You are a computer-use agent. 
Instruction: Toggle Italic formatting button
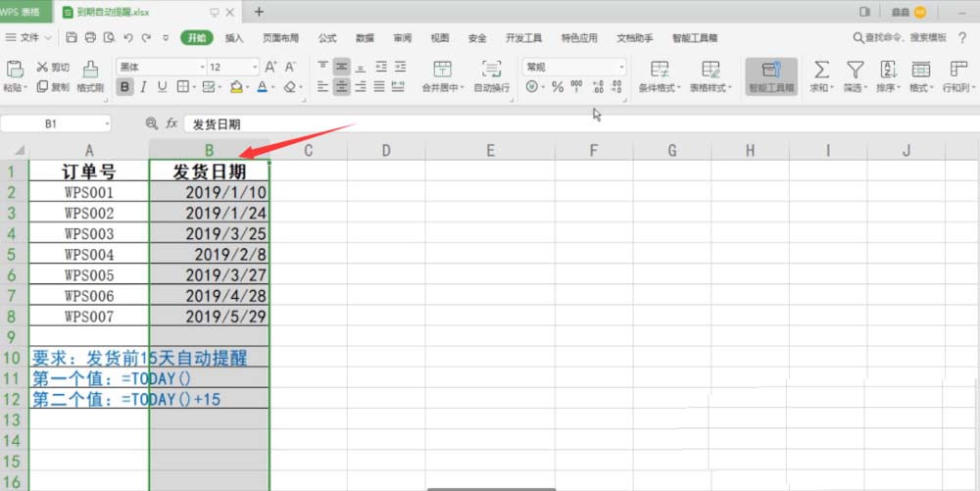143,87
